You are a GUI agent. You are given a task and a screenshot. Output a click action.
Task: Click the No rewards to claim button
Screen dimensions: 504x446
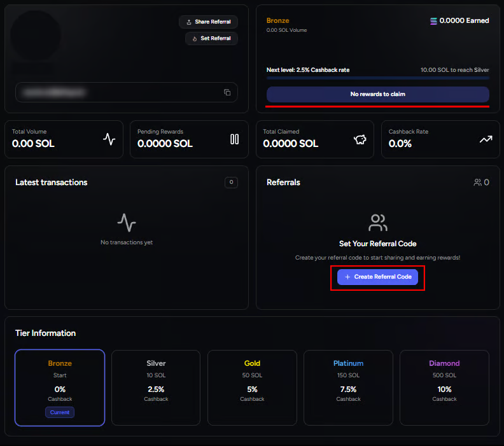[x=377, y=94]
